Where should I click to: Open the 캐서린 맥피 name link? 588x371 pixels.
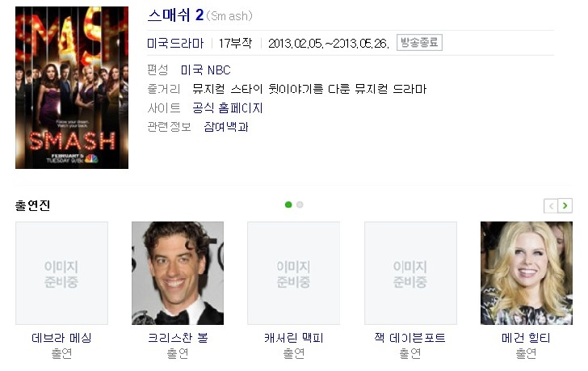294,338
